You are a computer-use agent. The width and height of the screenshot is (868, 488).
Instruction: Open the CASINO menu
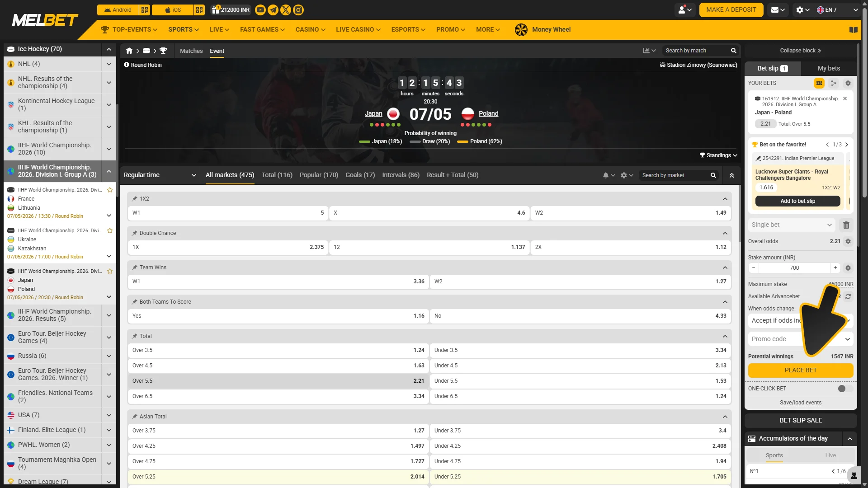pyautogui.click(x=310, y=30)
